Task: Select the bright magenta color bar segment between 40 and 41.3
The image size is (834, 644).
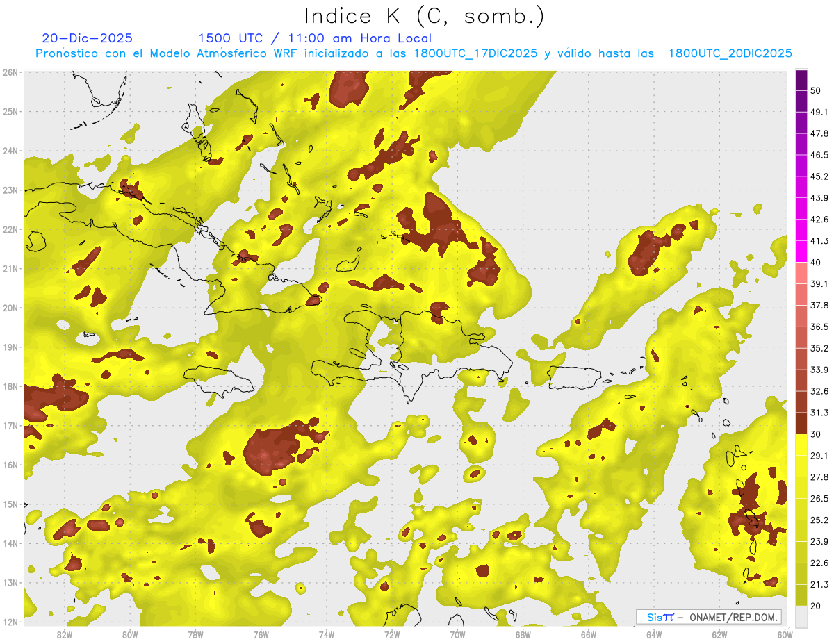Action: [x=801, y=251]
